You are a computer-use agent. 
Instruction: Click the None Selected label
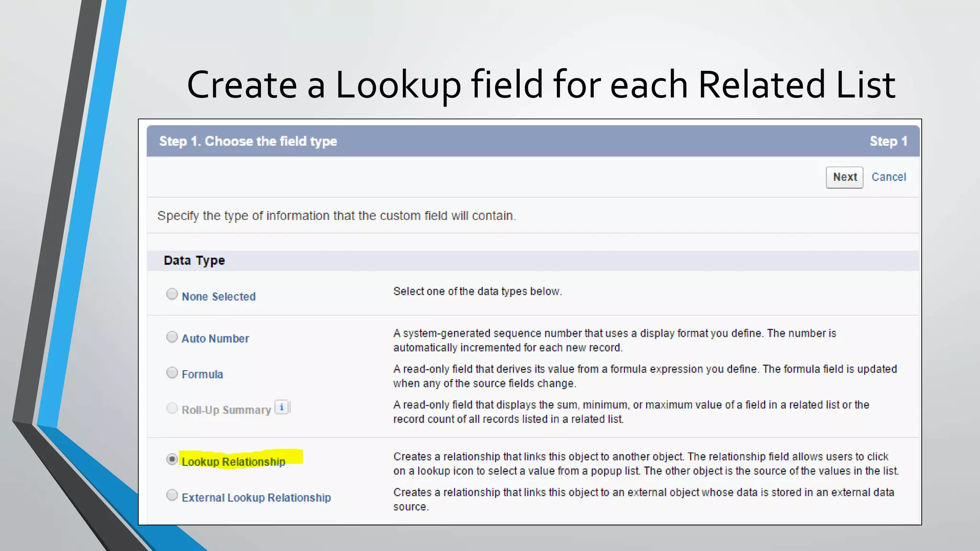219,297
